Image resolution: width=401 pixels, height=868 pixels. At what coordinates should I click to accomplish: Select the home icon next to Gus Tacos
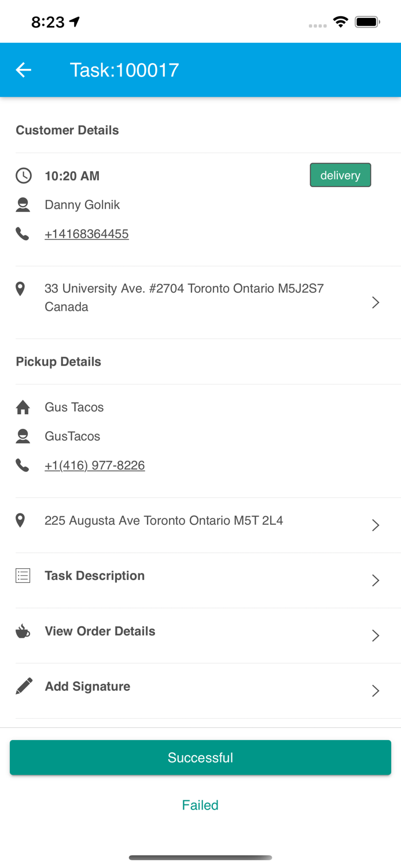pyautogui.click(x=22, y=407)
